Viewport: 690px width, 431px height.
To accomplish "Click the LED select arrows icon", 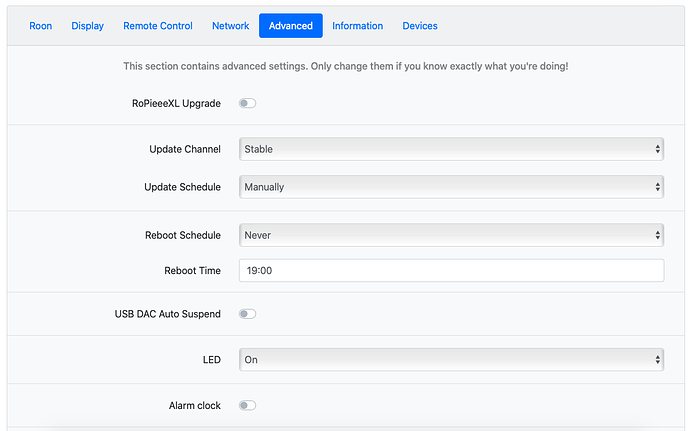I will click(x=657, y=360).
